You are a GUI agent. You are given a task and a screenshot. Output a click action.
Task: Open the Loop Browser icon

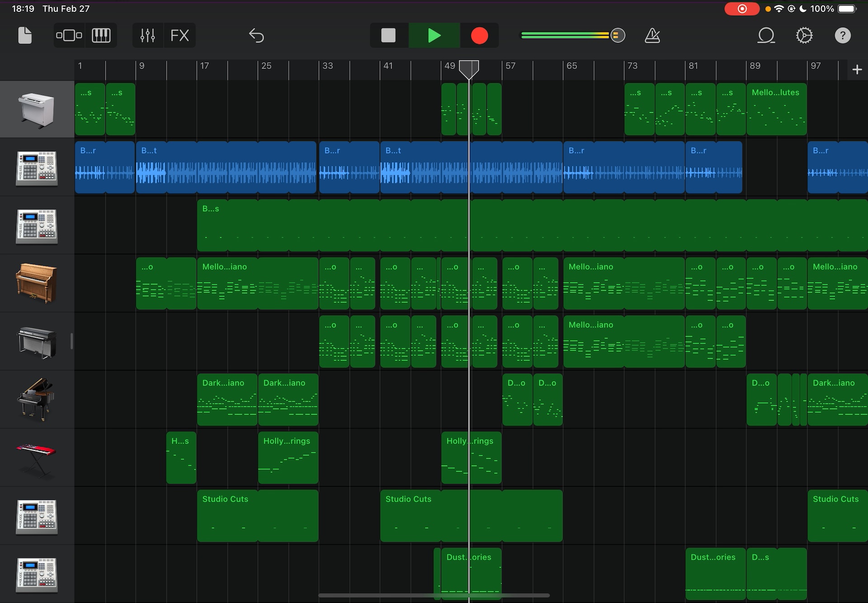[766, 35]
